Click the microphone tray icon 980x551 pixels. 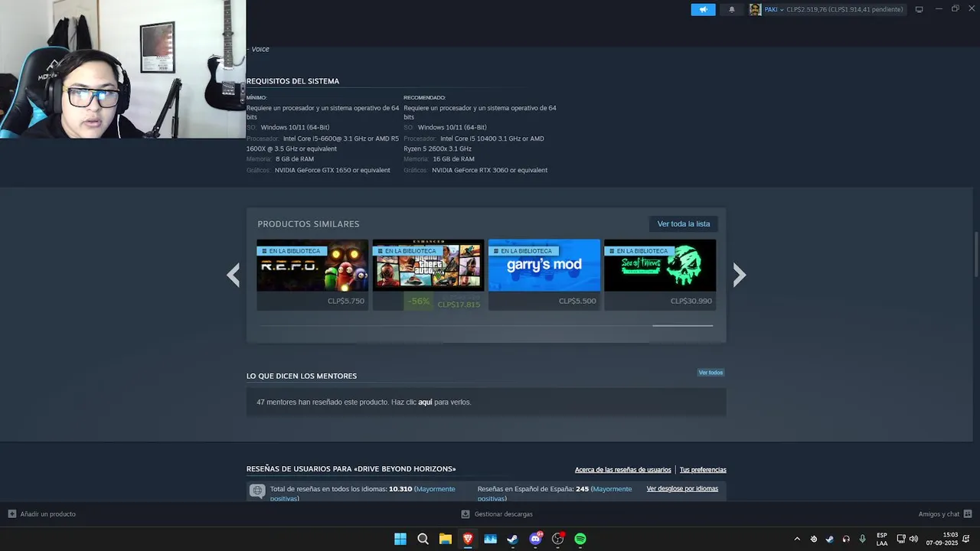863,539
